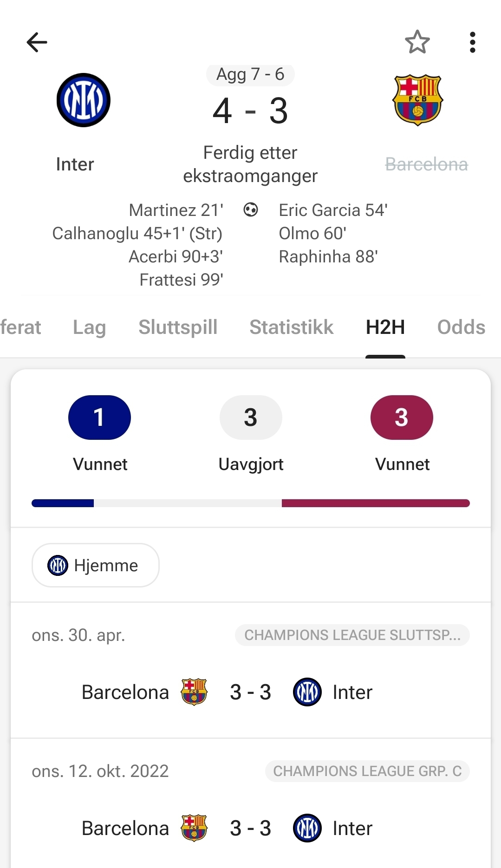
Task: Open the Barcelona 3 - 3 Inter 2022 match
Action: pyautogui.click(x=250, y=828)
